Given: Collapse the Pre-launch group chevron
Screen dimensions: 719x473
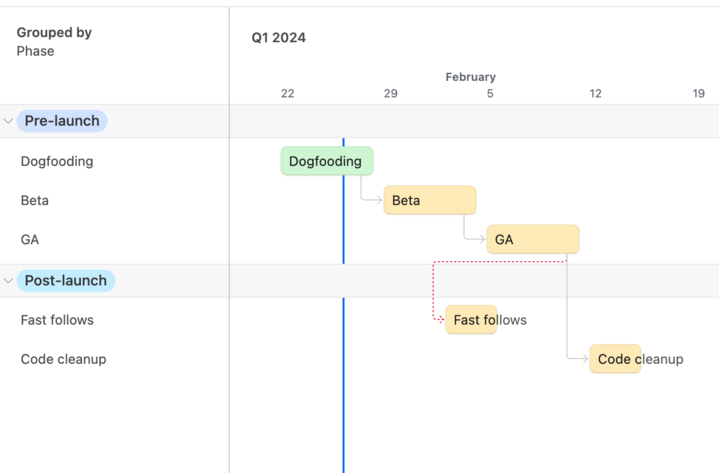Looking at the screenshot, I should 8,121.
